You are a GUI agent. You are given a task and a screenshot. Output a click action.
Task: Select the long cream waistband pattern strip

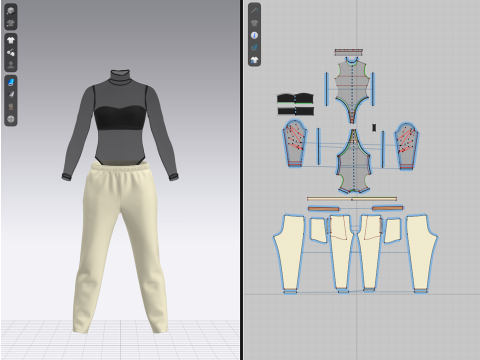click(352, 199)
